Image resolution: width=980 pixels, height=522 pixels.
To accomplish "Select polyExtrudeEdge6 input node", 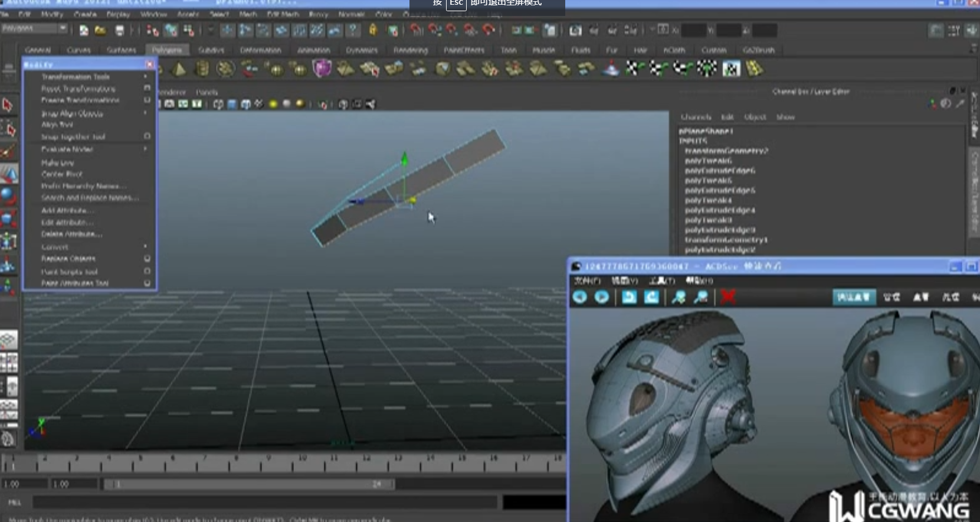I will pyautogui.click(x=720, y=171).
